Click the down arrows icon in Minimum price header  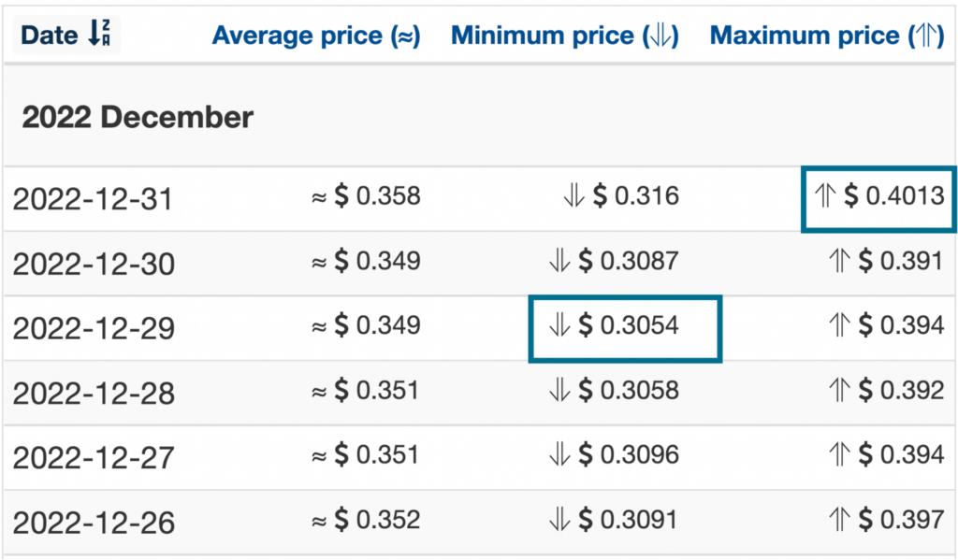click(660, 36)
